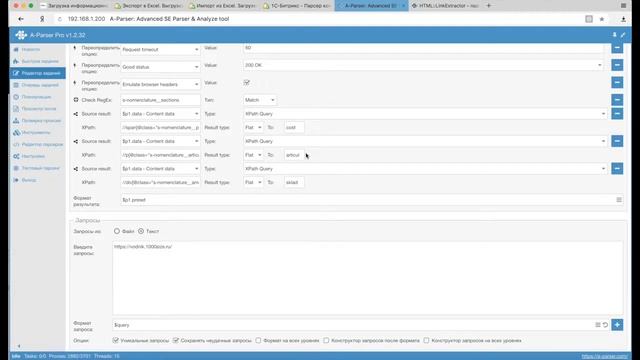
Task: Click the browser back arrow
Action: pyautogui.click(x=21, y=19)
